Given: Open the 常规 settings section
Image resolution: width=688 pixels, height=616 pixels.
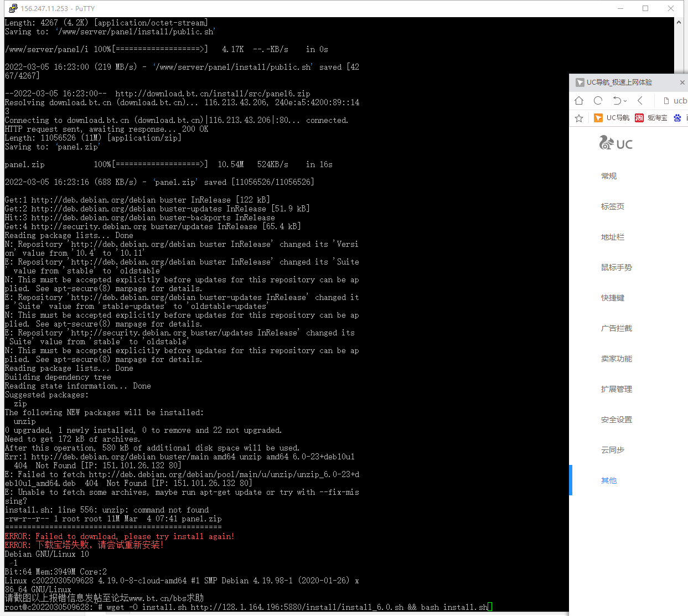Looking at the screenshot, I should point(609,176).
